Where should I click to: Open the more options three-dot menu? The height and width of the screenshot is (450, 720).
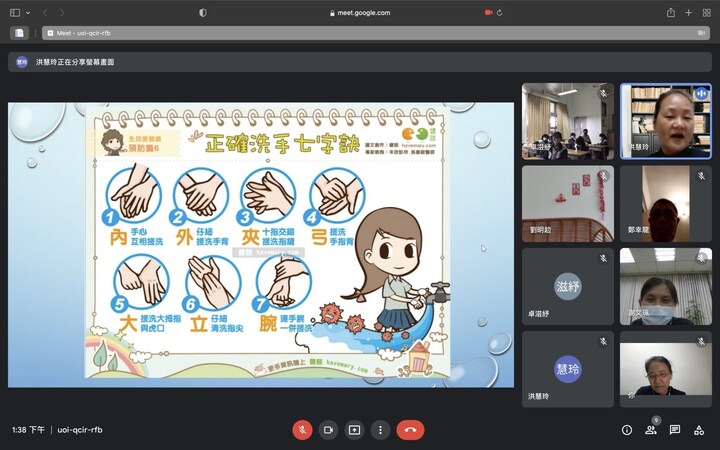[x=380, y=430]
